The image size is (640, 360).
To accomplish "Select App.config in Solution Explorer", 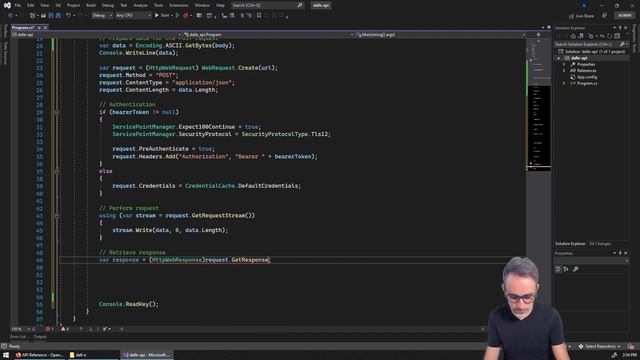I will (x=587, y=77).
